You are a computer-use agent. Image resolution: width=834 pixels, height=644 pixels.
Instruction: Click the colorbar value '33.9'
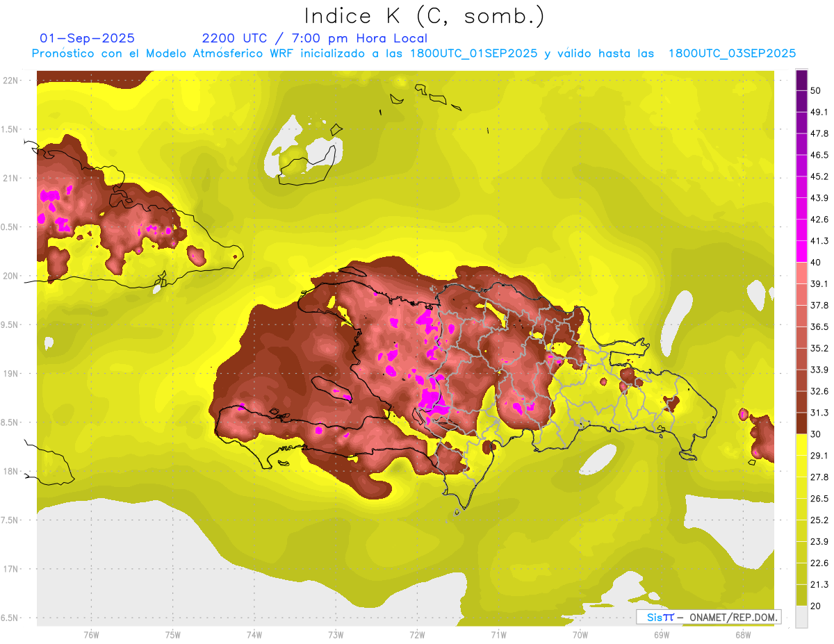[x=819, y=370]
